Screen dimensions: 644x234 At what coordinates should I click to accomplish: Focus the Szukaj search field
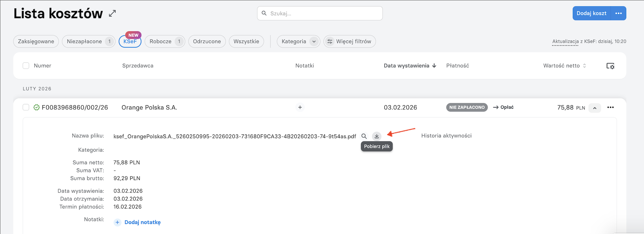pos(320,13)
